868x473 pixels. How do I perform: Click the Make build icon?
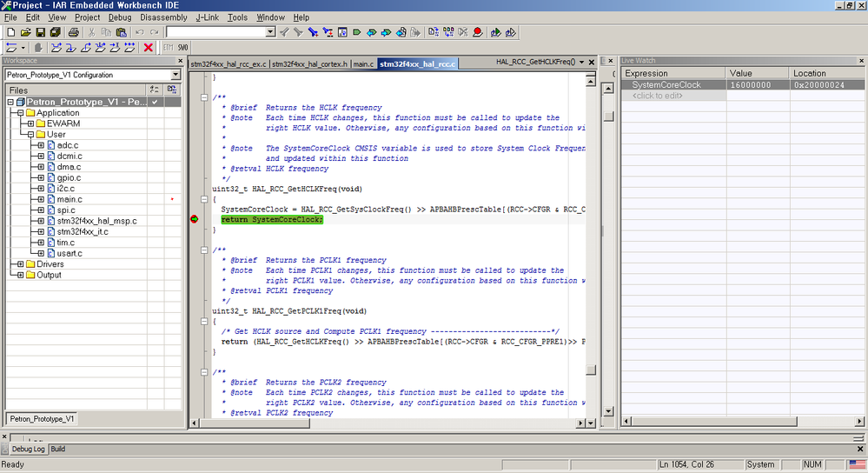tap(448, 32)
